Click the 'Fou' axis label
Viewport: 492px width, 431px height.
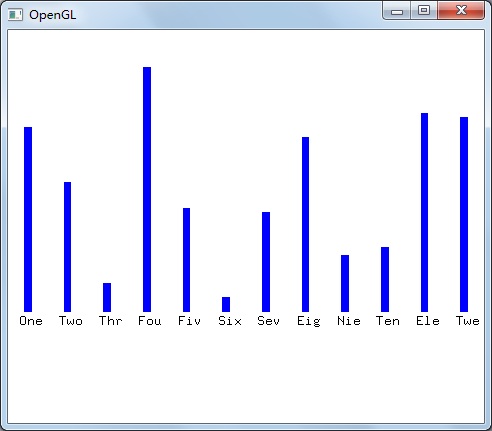pos(150,321)
